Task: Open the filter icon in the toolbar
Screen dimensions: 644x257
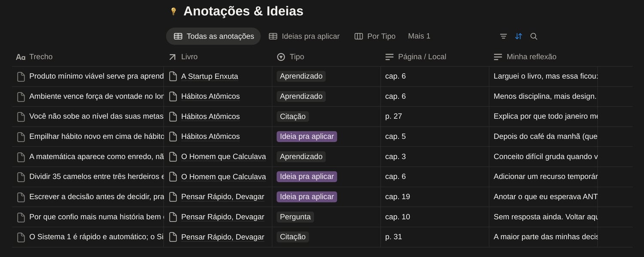Action: point(504,37)
